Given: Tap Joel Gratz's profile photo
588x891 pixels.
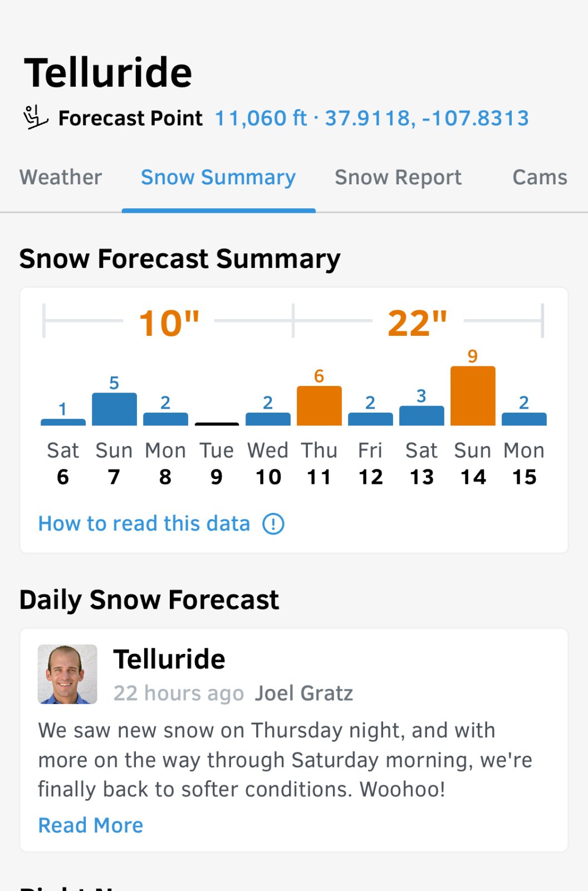Looking at the screenshot, I should coord(67,674).
